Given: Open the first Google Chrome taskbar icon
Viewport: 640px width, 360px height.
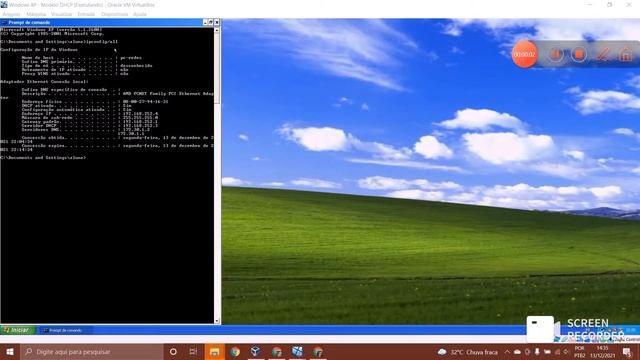Looking at the screenshot, I should tap(235, 351).
